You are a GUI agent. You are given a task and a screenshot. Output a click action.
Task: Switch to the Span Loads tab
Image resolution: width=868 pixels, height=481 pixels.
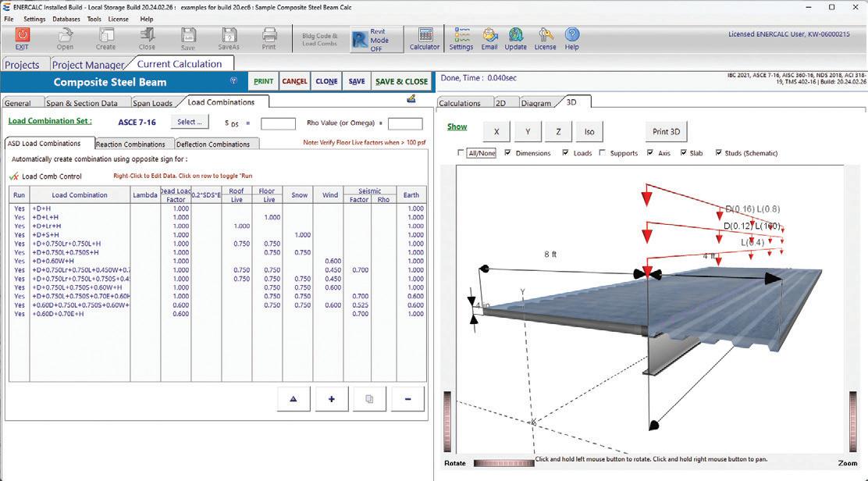click(x=153, y=103)
